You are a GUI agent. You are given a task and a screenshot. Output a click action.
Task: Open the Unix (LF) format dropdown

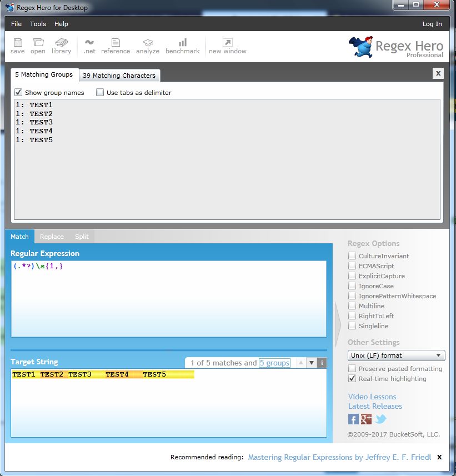point(396,355)
